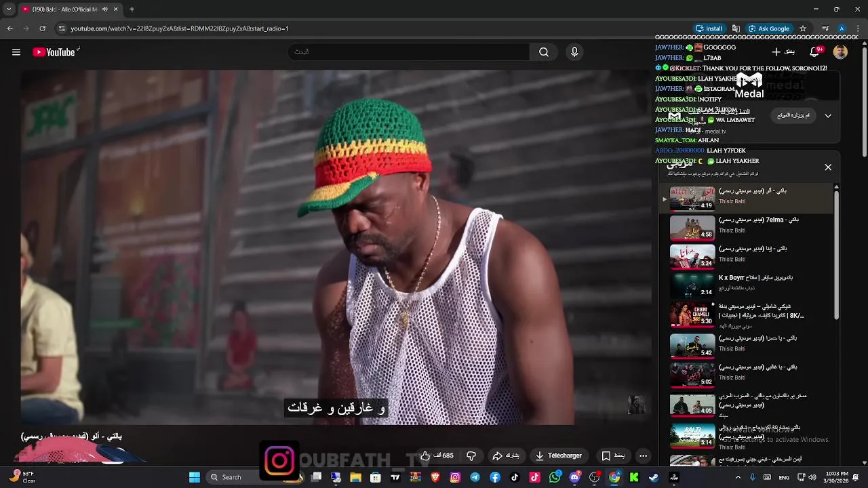
Task: Close the Balti - Allo tab
Action: (x=115, y=9)
